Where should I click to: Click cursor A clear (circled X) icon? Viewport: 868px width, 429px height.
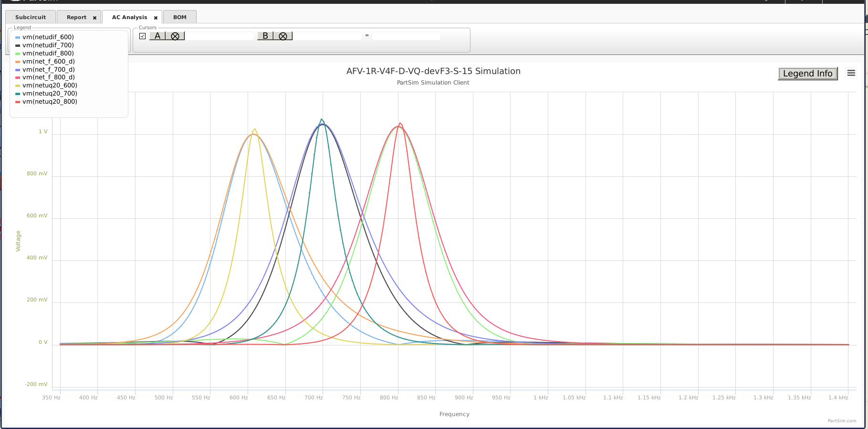pos(175,36)
